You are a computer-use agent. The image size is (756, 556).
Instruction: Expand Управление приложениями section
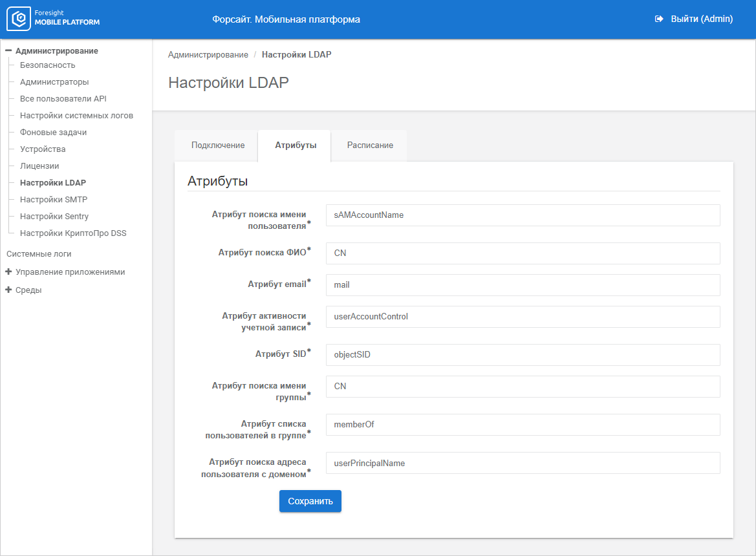[8, 272]
